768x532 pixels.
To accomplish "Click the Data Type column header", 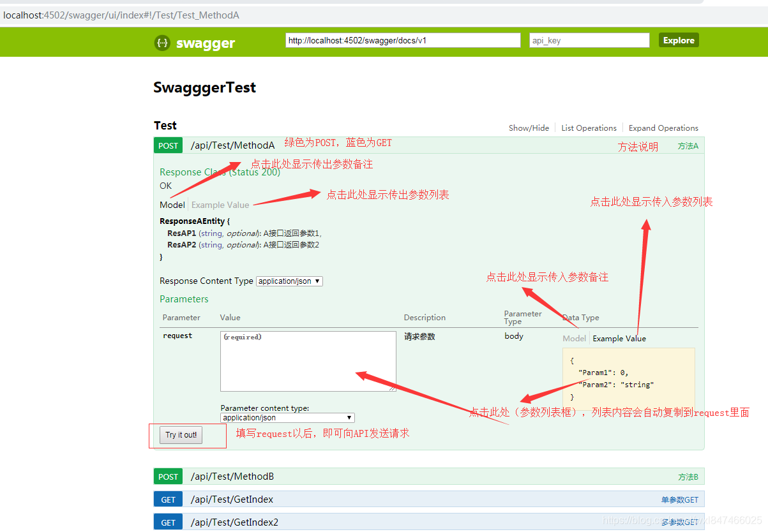I will click(581, 318).
